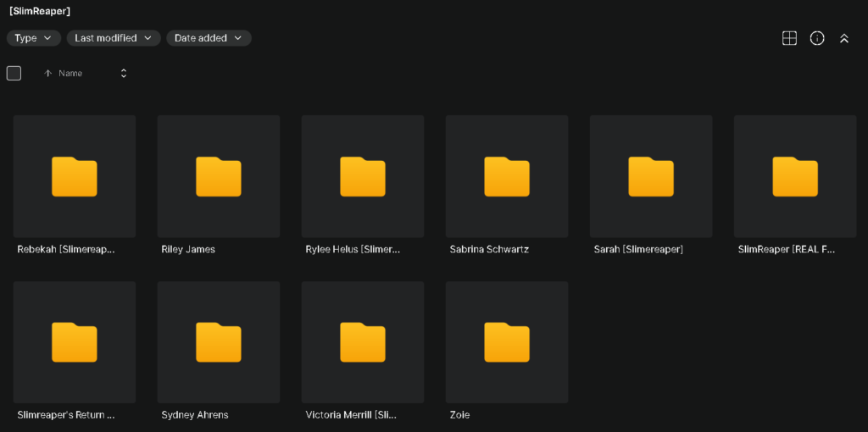Open the Last modified filter dropdown
Viewport: 868px width, 432px height.
click(114, 38)
